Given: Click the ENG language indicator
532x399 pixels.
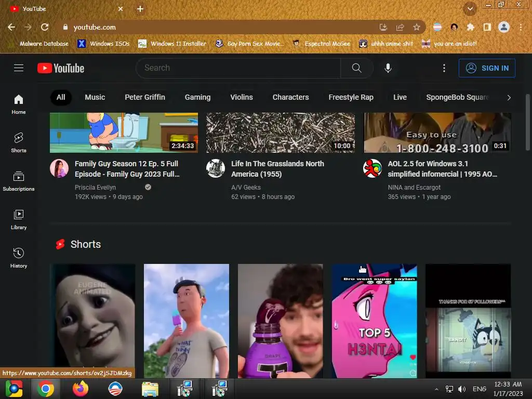Looking at the screenshot, I should click(480, 389).
